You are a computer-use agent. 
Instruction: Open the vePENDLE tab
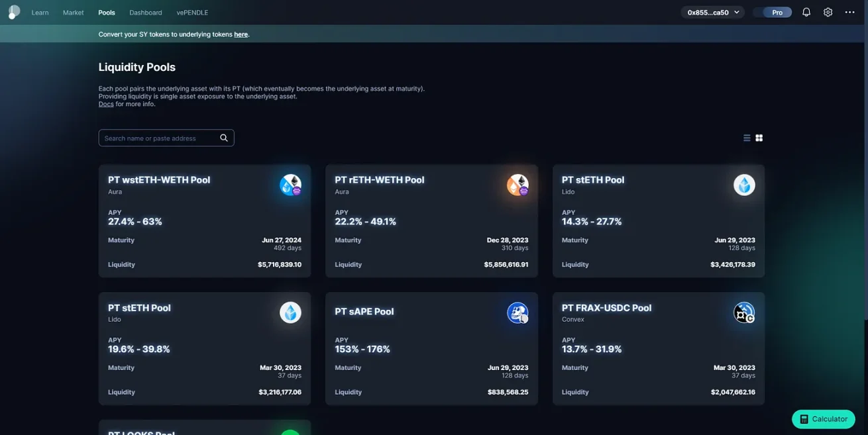click(192, 13)
